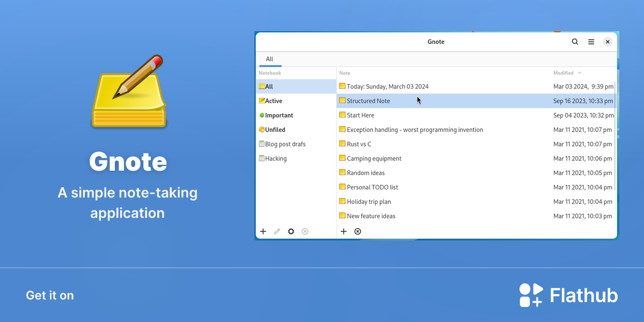Sort by the Modified column header
Image resolution: width=644 pixels, height=322 pixels.
tap(568, 73)
